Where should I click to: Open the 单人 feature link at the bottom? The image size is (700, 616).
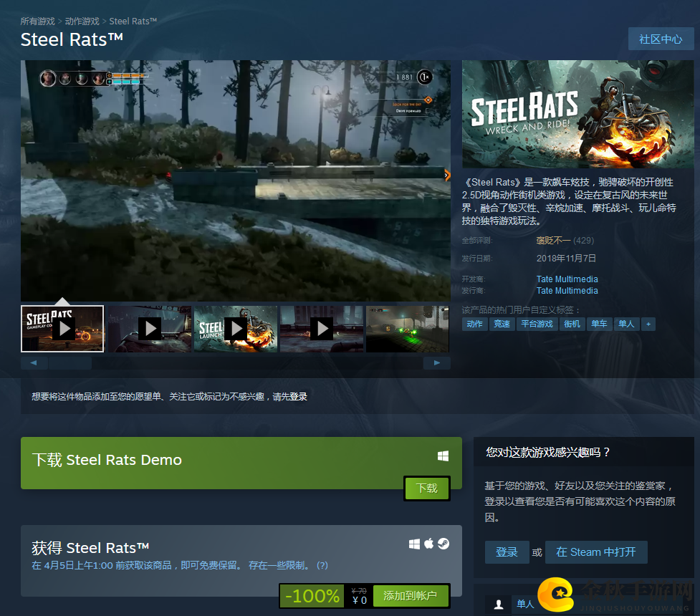point(525,605)
